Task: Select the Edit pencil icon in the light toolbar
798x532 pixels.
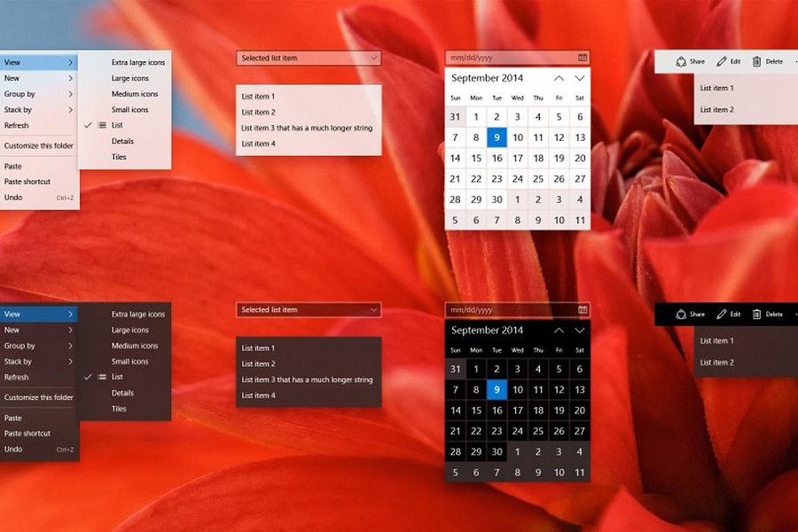Action: click(x=722, y=62)
